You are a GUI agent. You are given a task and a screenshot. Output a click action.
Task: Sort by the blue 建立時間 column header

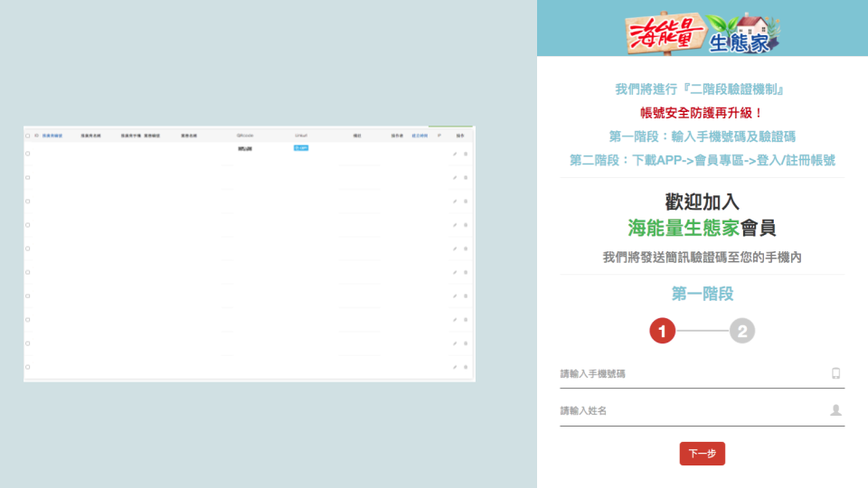(x=420, y=136)
